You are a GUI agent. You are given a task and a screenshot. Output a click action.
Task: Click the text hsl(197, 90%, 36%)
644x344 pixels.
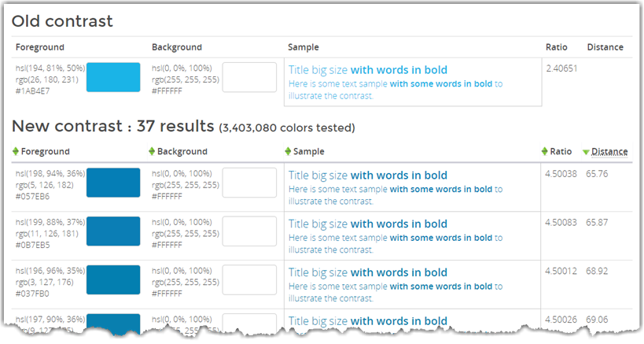(50, 319)
